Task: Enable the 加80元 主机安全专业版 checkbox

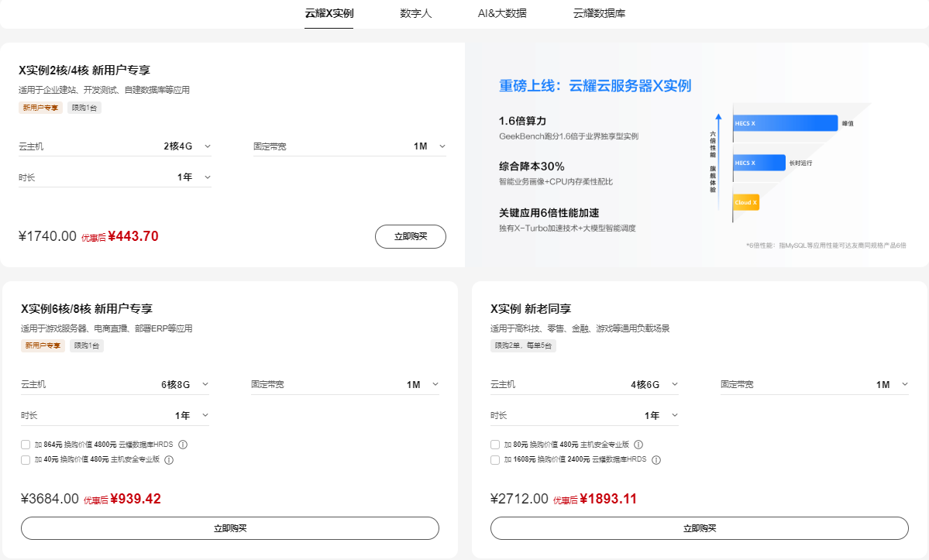Action: (x=495, y=445)
